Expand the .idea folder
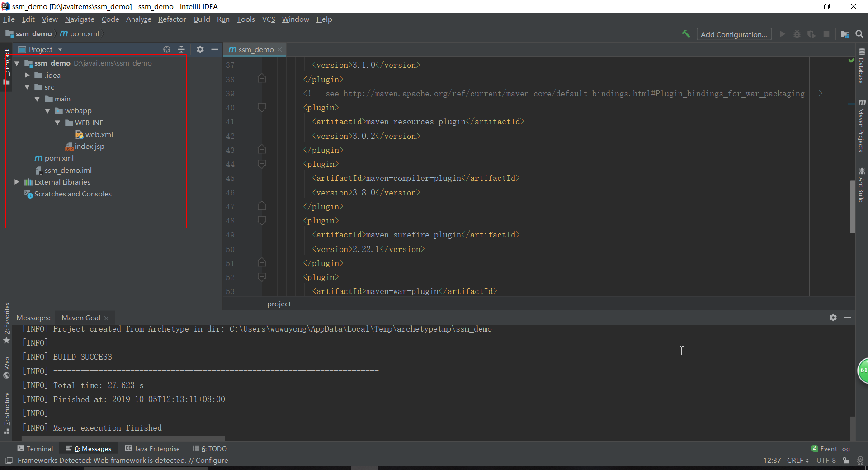Screen dimensions: 868x470 [x=27, y=75]
